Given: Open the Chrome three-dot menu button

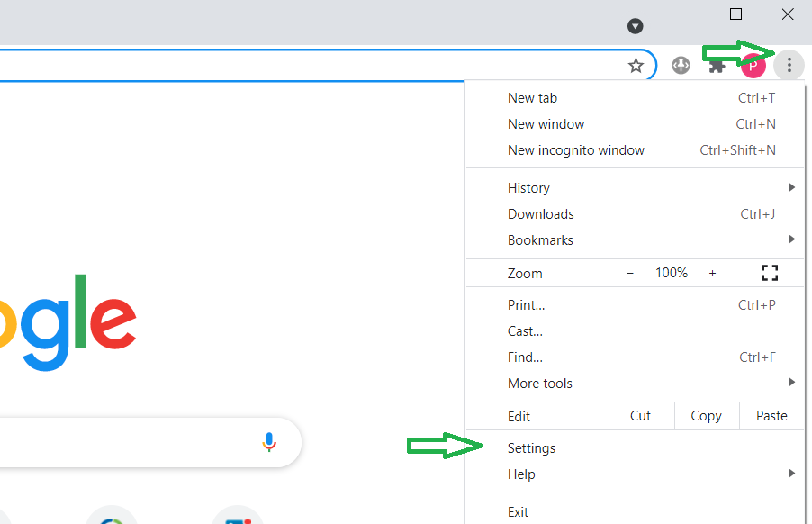Looking at the screenshot, I should pyautogui.click(x=789, y=65).
